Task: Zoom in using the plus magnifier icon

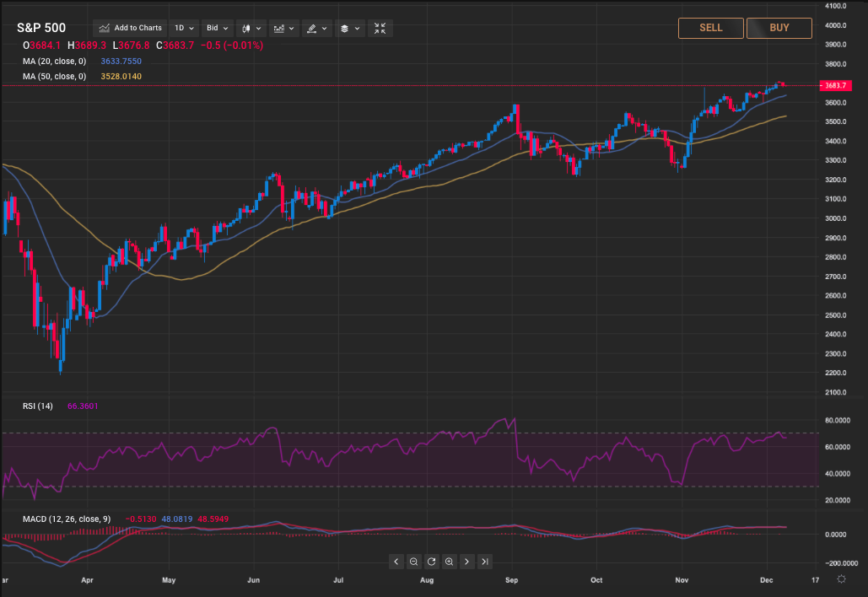Action: point(449,562)
